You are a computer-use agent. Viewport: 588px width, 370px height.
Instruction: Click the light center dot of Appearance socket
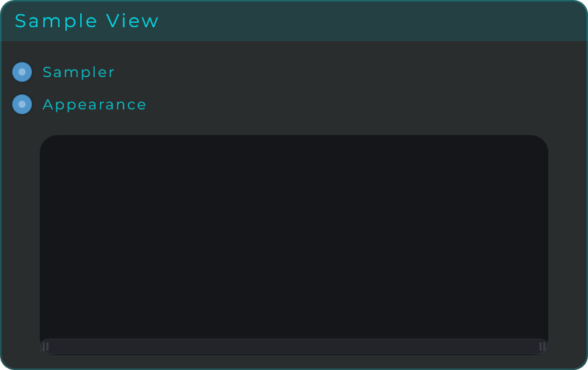coord(22,104)
